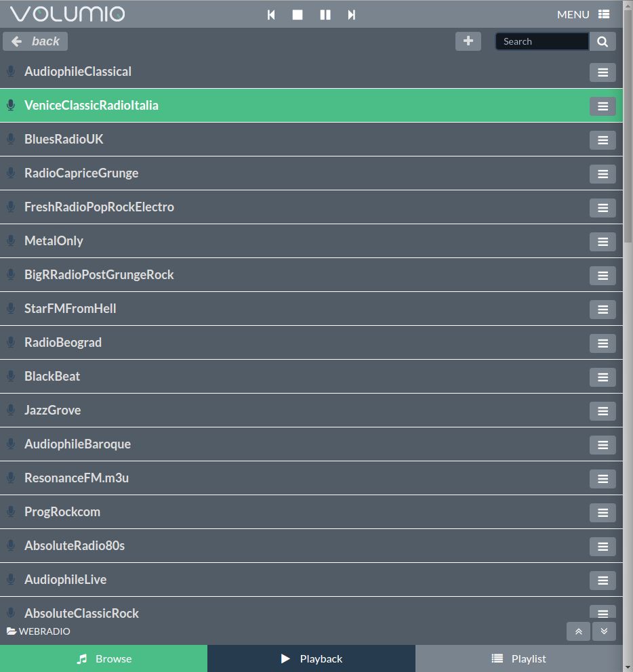Screen dimensions: 633x672
Task: Skip to next track
Action: pos(352,15)
